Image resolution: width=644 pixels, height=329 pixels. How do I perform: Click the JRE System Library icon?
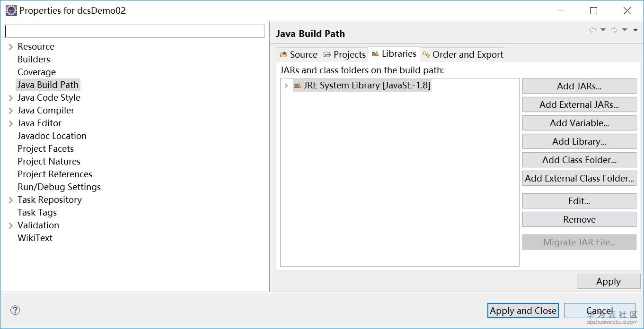coord(298,86)
